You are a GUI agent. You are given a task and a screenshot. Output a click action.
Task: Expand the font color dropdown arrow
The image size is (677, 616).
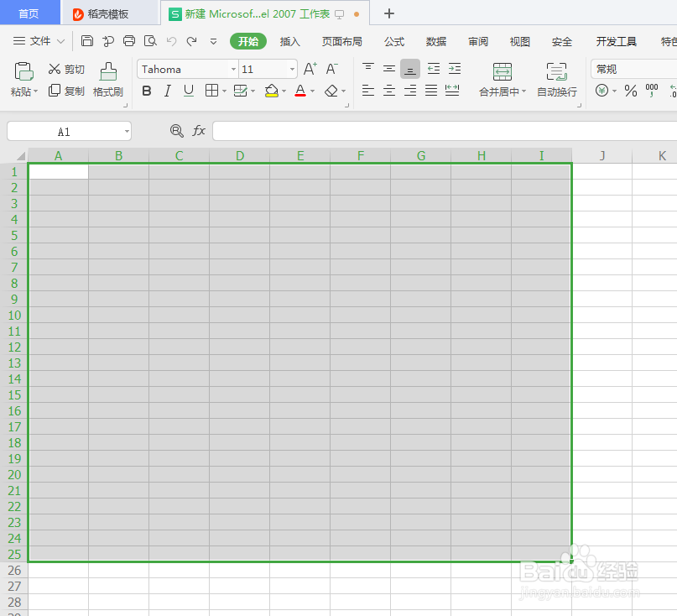(x=312, y=91)
